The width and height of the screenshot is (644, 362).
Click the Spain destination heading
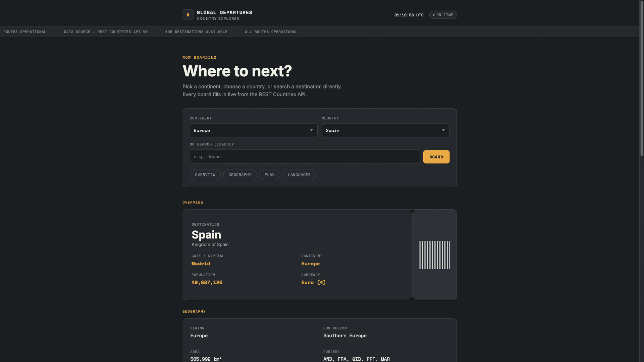coord(206,235)
